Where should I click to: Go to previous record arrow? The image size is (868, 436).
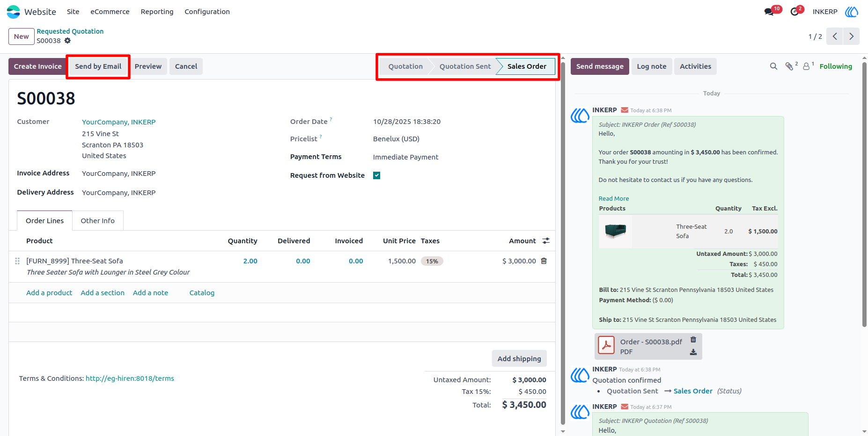(835, 36)
